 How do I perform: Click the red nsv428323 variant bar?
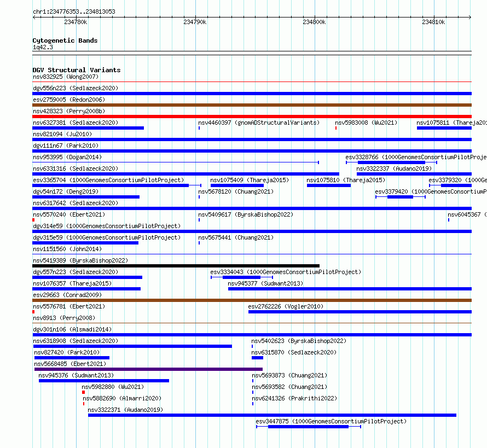tap(252, 117)
